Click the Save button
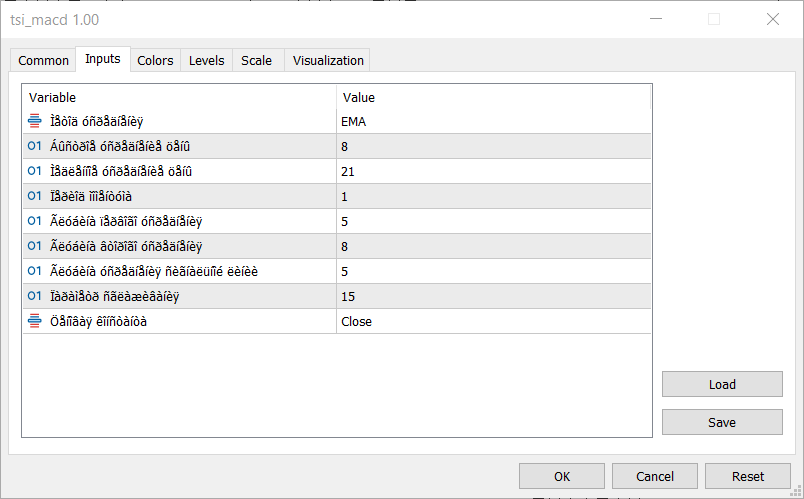This screenshot has height=499, width=804. 722,422
